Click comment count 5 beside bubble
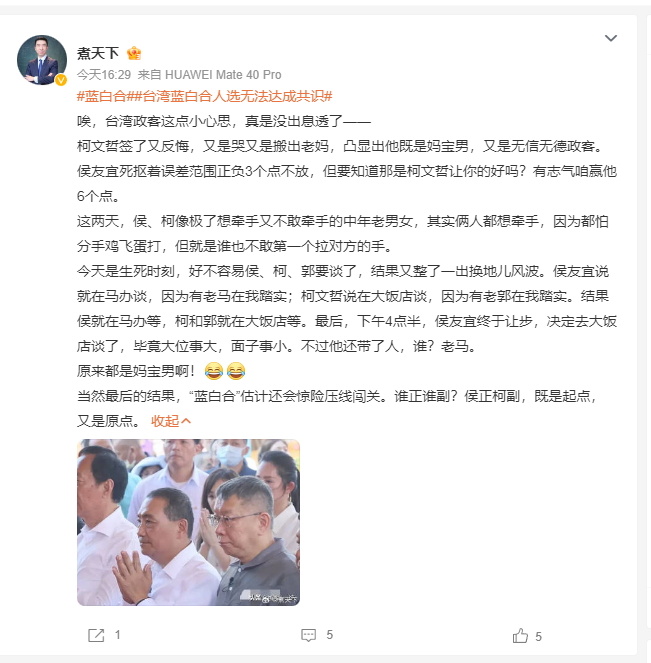651x663 pixels. click(330, 635)
